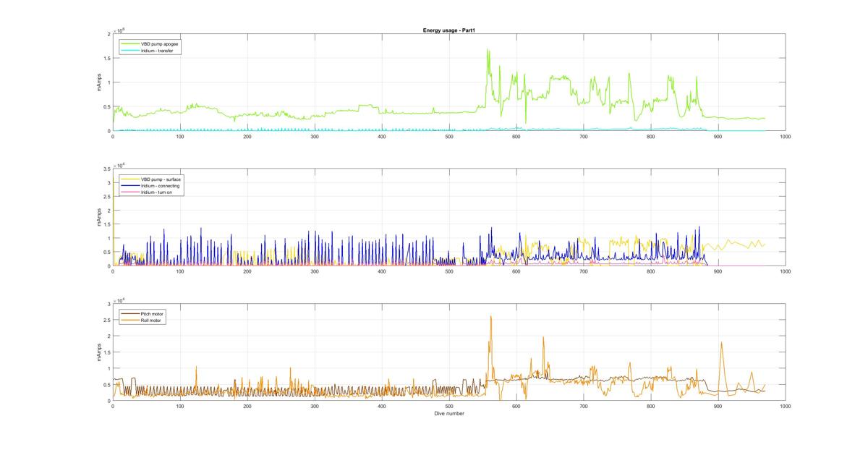Select 'Iridium - transfer' legend label
The image size is (868, 450).
point(158,51)
